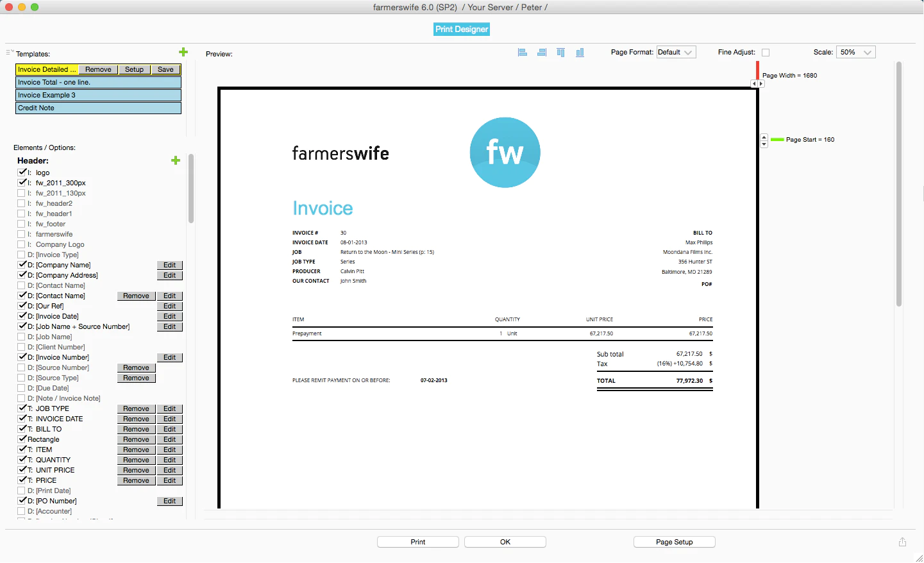
Task: Edit the [PO Number] element
Action: (170, 501)
